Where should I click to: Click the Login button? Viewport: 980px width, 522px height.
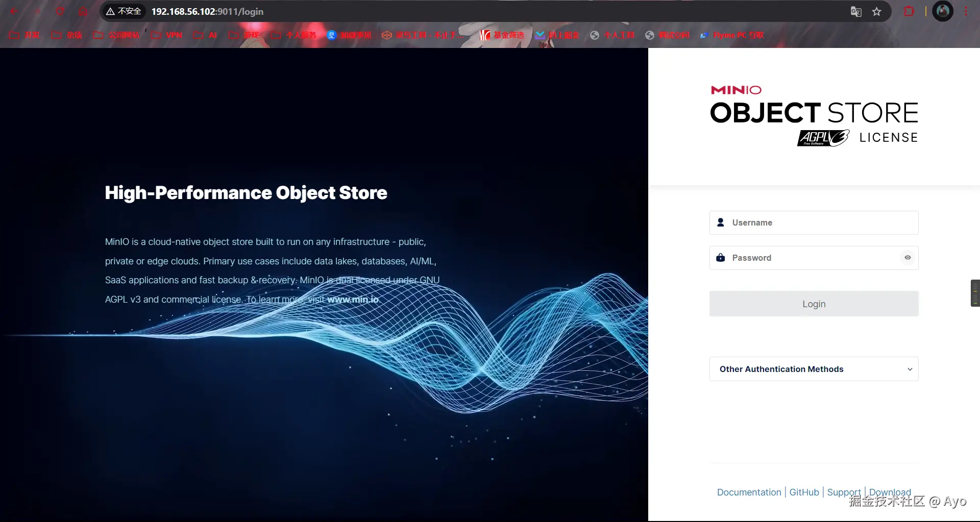point(814,304)
